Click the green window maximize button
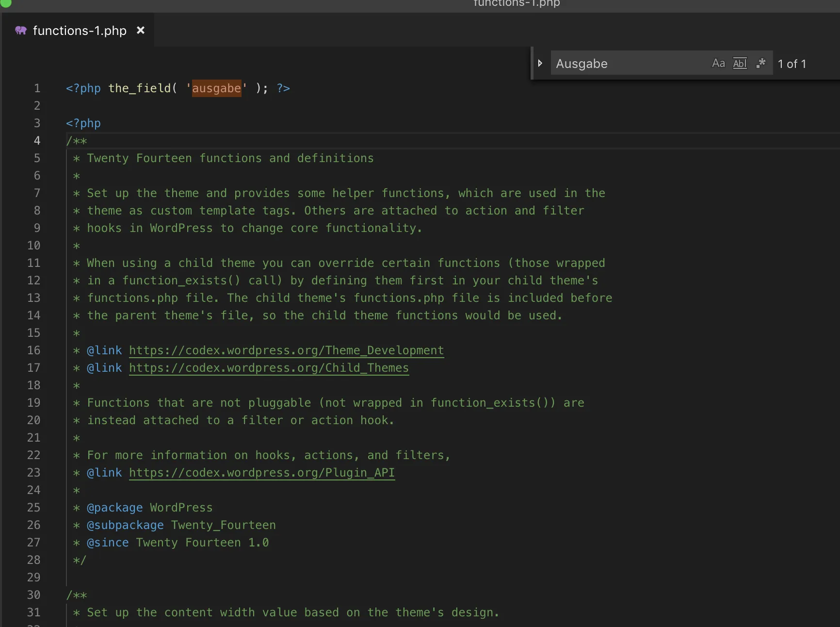 [x=6, y=2]
